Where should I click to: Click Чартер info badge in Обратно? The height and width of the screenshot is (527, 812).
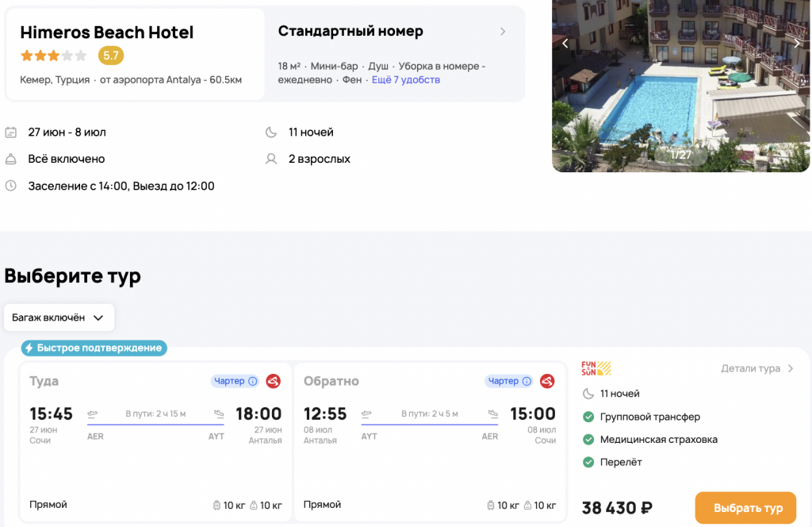(x=509, y=381)
